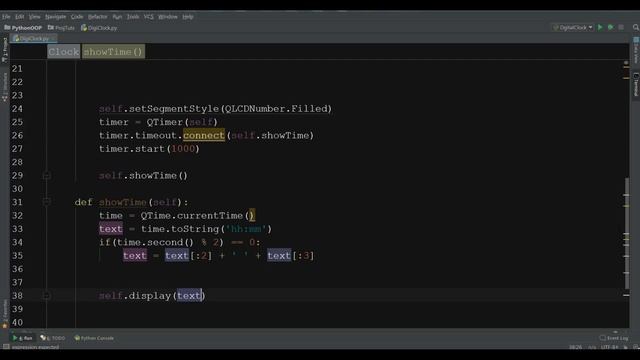Screen dimensions: 640x360
Task: Open the Window menu
Action: coord(168,17)
